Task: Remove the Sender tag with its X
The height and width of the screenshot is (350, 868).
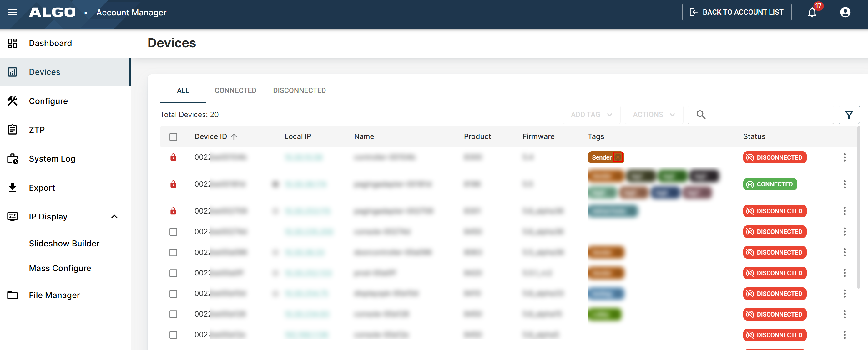Action: (x=618, y=157)
